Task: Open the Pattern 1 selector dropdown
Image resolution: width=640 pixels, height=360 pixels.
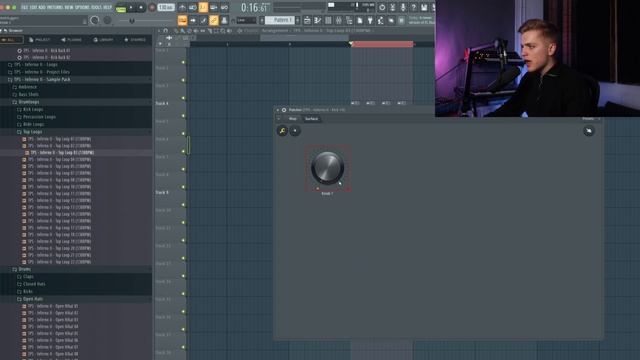Action: (280, 20)
